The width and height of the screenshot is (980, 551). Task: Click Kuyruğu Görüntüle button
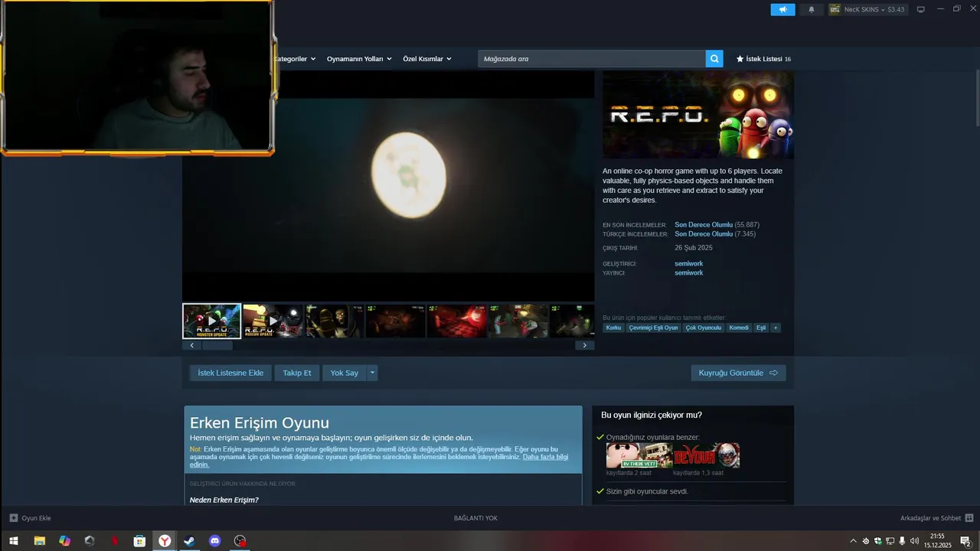tap(738, 373)
